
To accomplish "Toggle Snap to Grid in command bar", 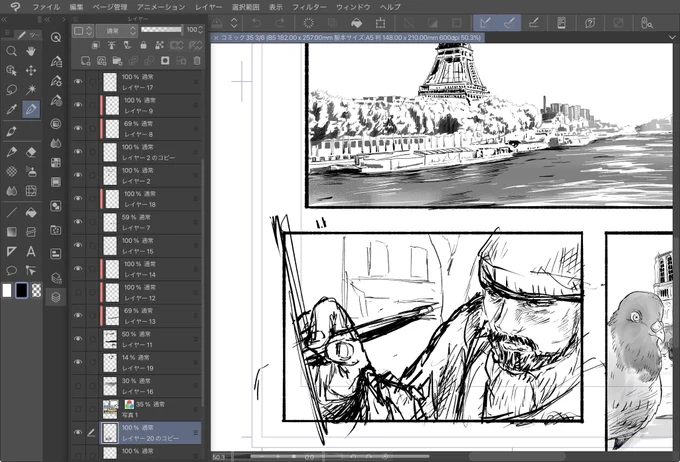I will (x=534, y=23).
